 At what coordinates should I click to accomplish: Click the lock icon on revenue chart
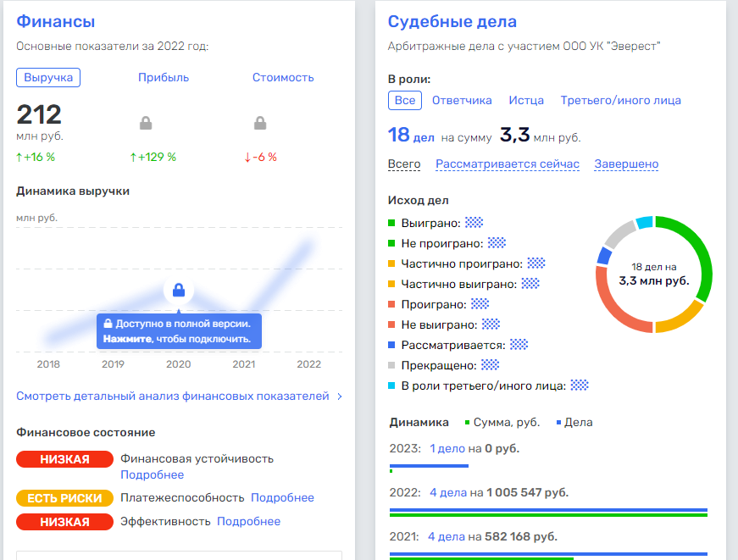(179, 291)
